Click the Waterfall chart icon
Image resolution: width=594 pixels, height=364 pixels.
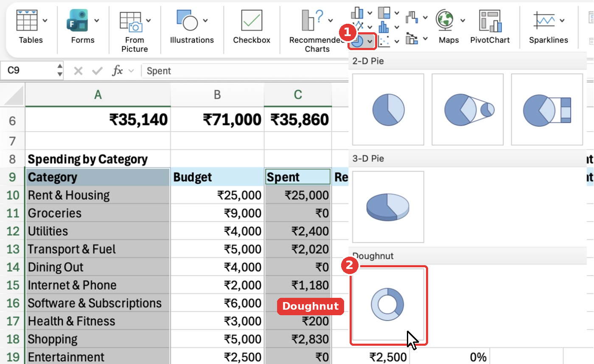[412, 17]
